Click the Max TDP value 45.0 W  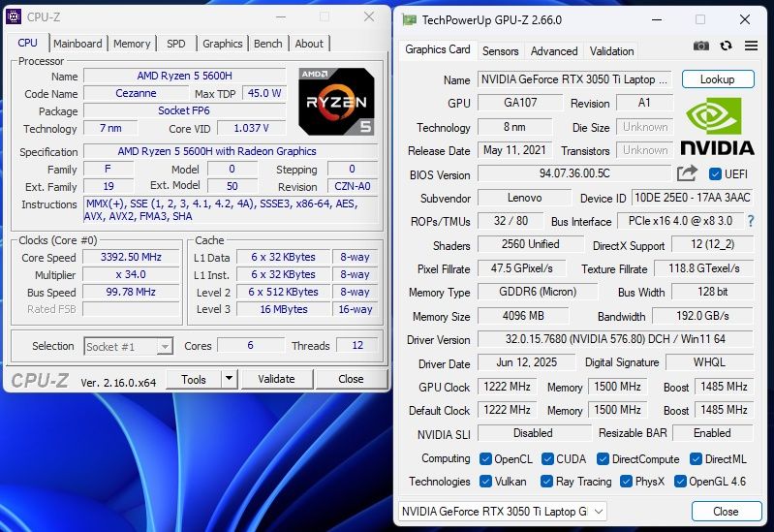[264, 93]
